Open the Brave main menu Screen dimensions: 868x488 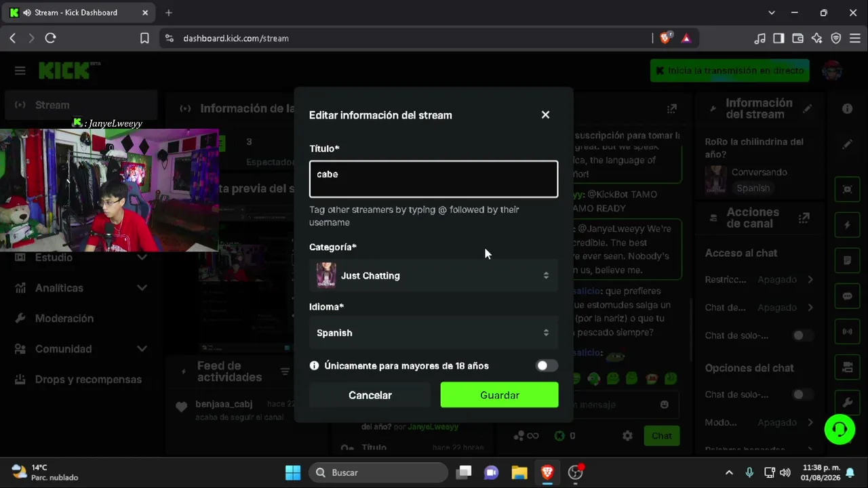point(854,39)
